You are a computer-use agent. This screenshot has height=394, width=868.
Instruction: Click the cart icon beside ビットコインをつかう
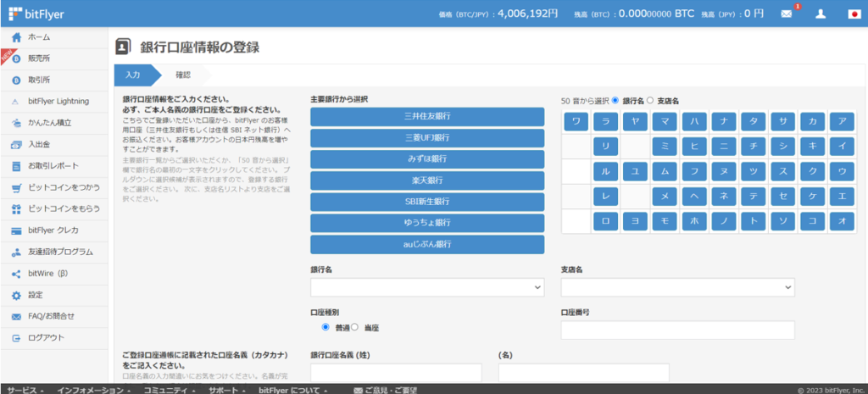click(17, 187)
